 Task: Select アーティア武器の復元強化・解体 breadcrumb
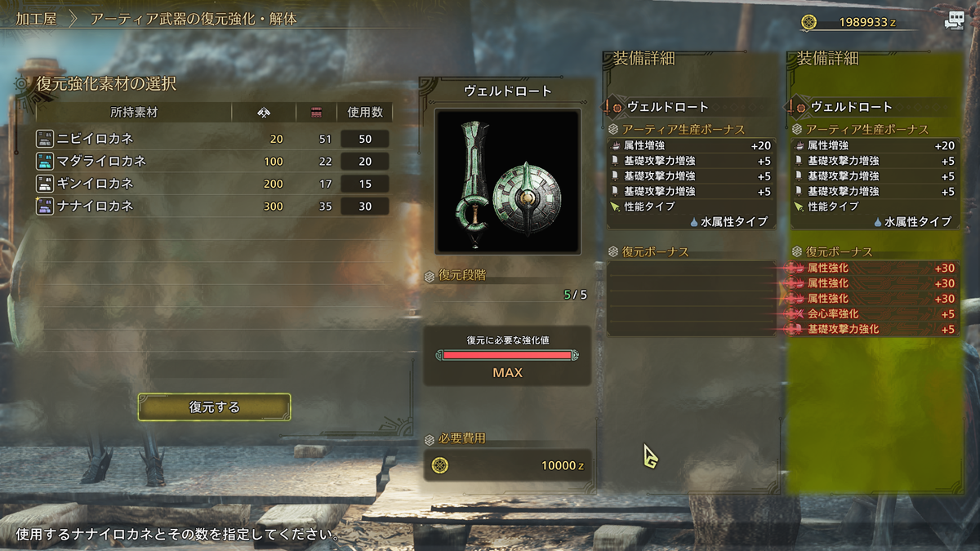[x=194, y=19]
